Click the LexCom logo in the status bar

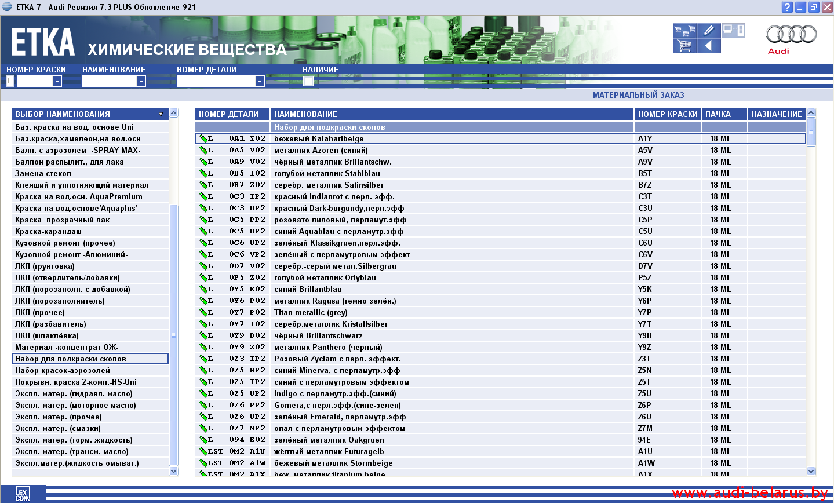click(22, 494)
